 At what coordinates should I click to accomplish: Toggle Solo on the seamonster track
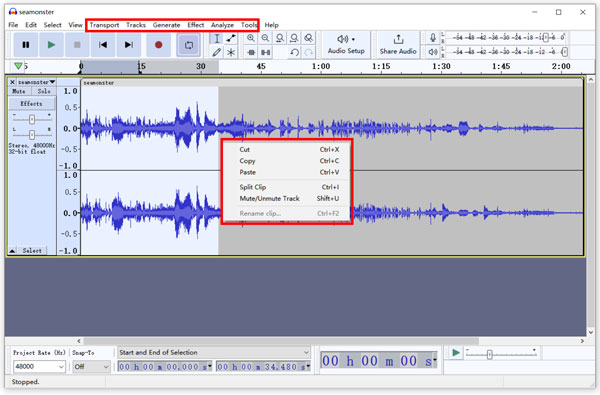[44, 91]
